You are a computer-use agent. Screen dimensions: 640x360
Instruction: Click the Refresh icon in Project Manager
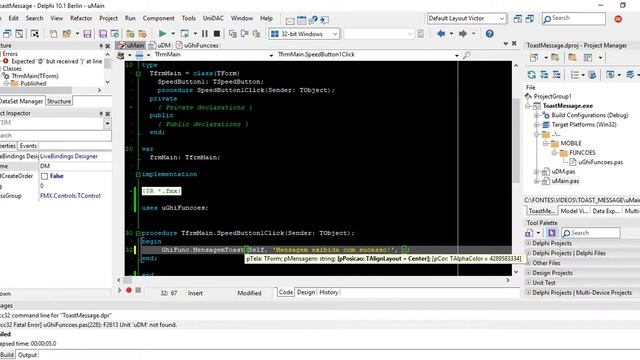pyautogui.click(x=531, y=75)
